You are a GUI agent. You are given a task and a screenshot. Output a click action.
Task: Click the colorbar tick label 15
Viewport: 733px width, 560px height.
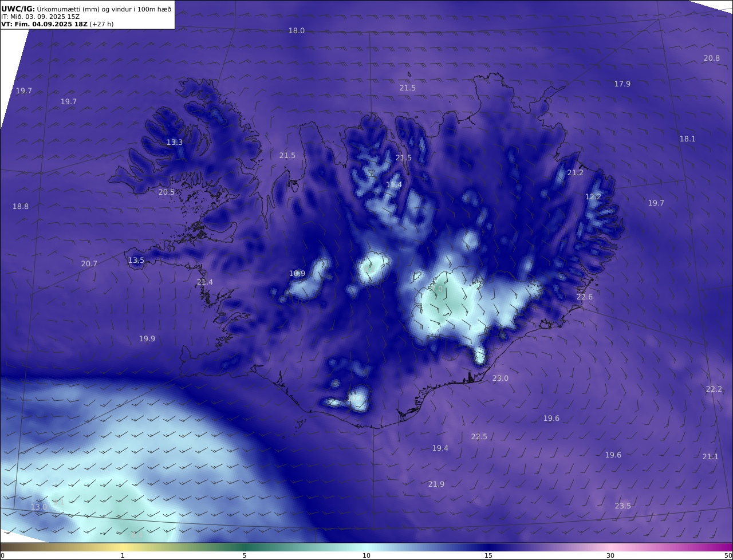[488, 555]
